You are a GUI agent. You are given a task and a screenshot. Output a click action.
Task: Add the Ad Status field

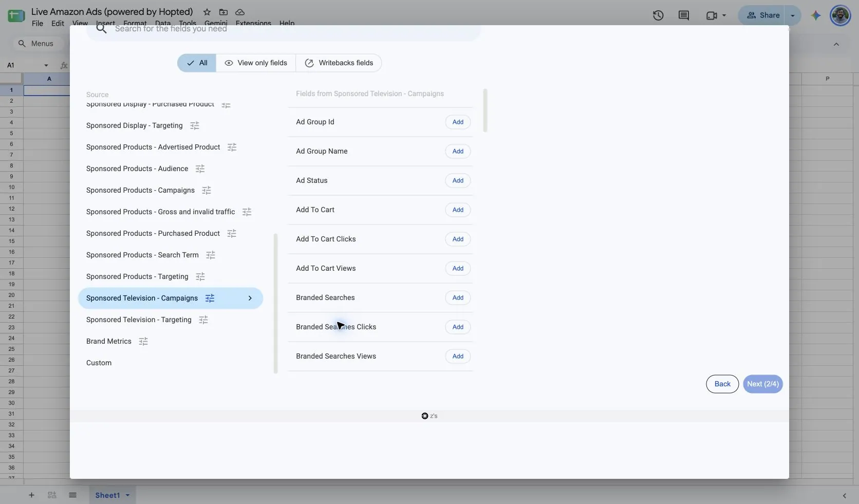coord(458,180)
